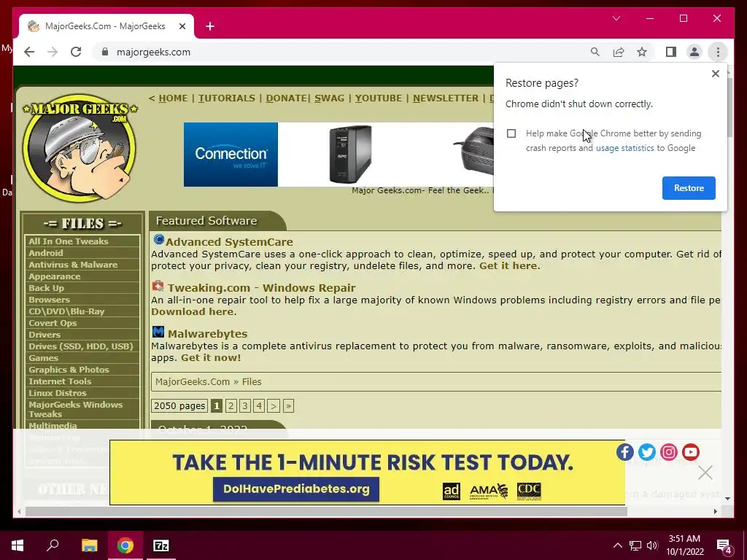Viewport: 747px width, 560px height.
Task: Enable sending crash reports checkbox
Action: click(x=511, y=133)
